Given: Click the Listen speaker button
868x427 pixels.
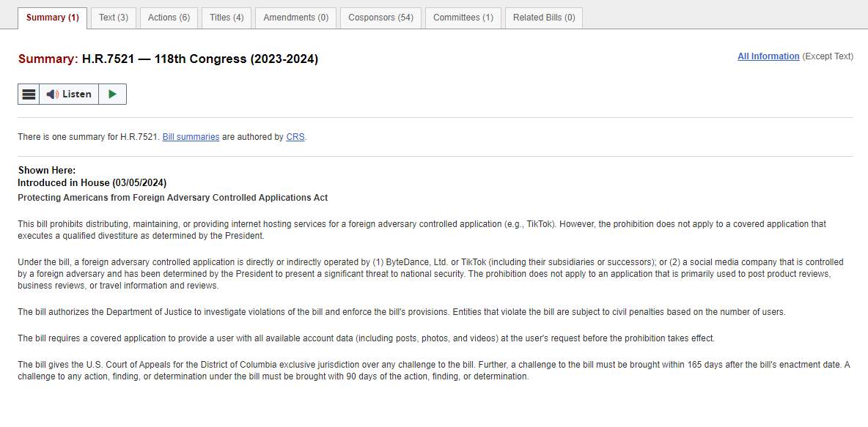Looking at the screenshot, I should [69, 94].
